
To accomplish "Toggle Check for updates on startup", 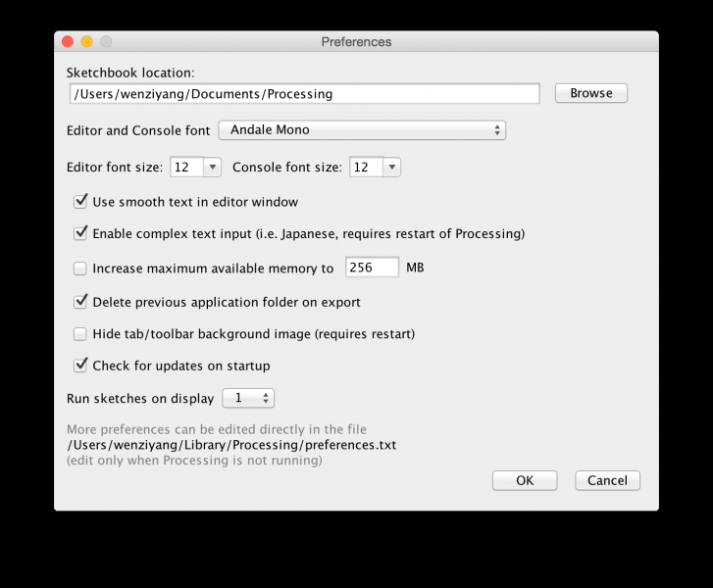I will [x=80, y=366].
